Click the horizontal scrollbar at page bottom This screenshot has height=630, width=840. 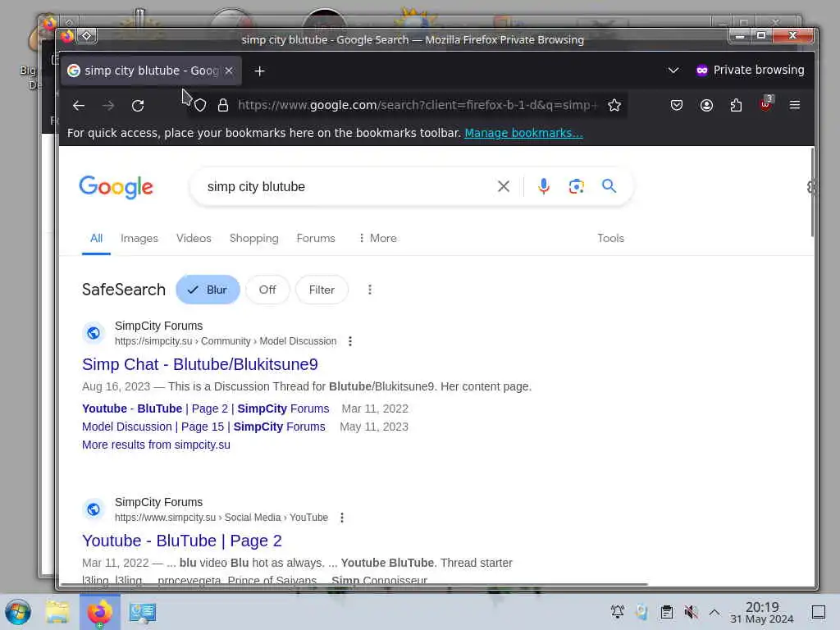point(354,584)
